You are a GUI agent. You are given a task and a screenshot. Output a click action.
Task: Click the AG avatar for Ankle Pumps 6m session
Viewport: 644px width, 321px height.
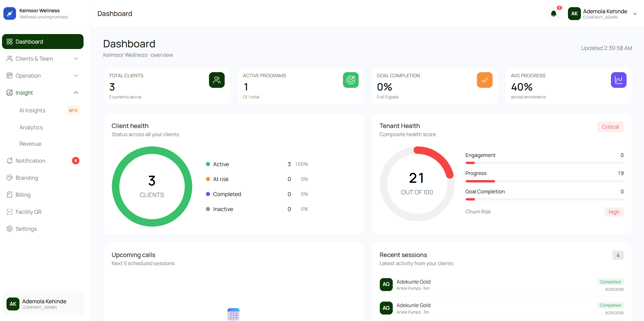pos(386,285)
